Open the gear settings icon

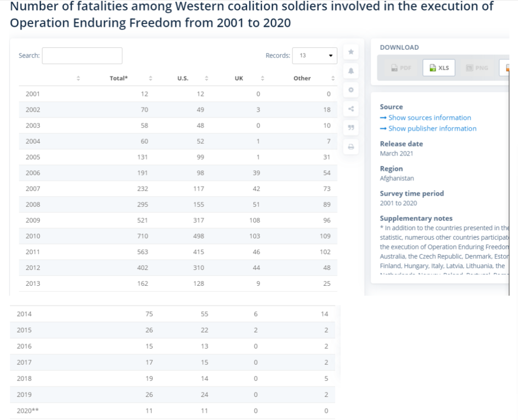[351, 90]
